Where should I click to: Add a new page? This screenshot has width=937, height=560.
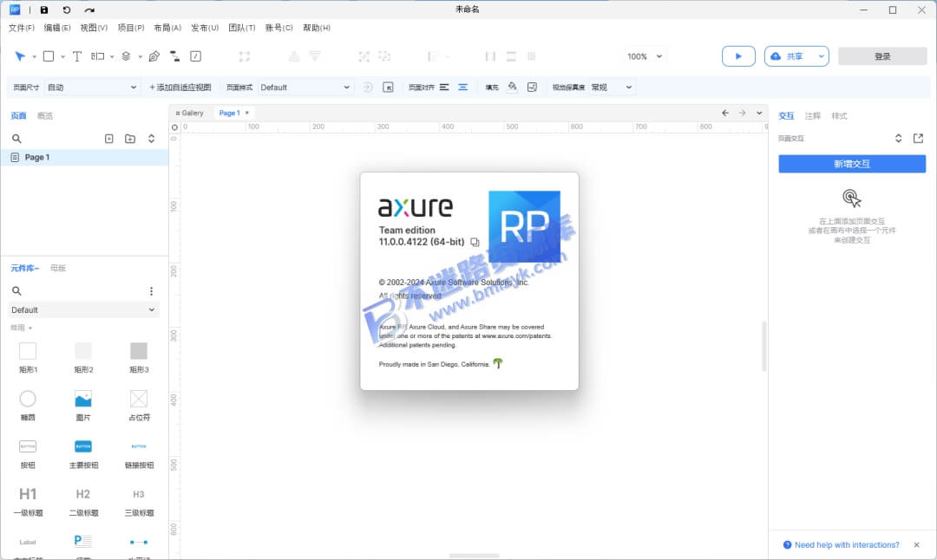(108, 139)
